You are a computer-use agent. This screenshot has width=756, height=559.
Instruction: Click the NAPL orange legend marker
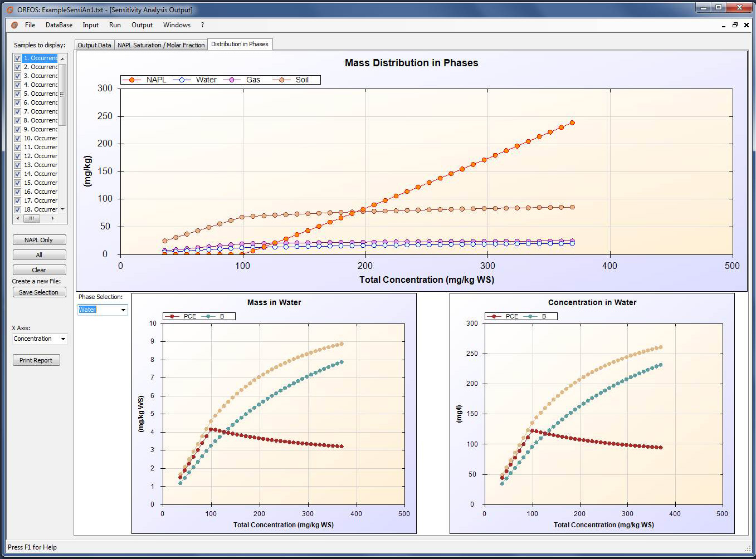coord(132,80)
